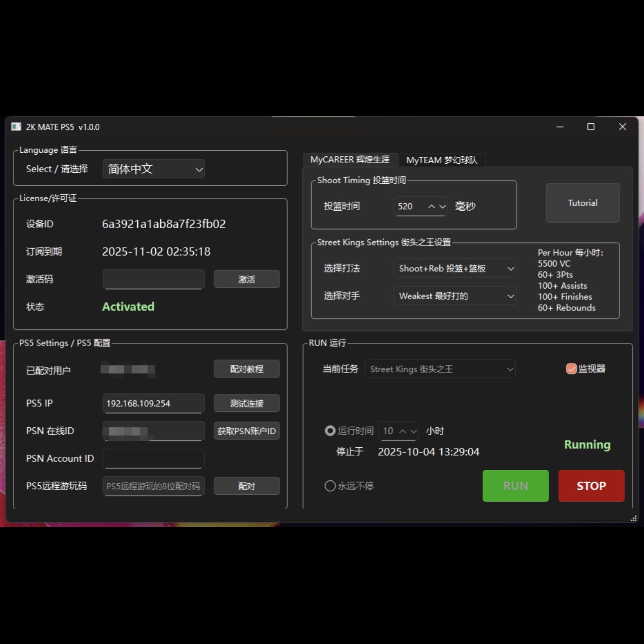Switch to the MyCAREER 辉煌生涯 tab
This screenshot has width=644, height=644.
coord(350,160)
